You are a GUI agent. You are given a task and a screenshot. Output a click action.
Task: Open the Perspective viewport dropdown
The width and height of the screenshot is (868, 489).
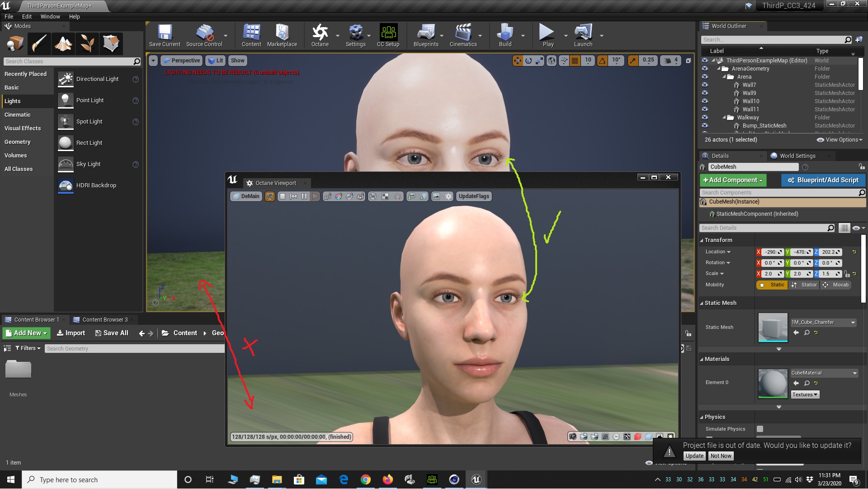(x=181, y=61)
